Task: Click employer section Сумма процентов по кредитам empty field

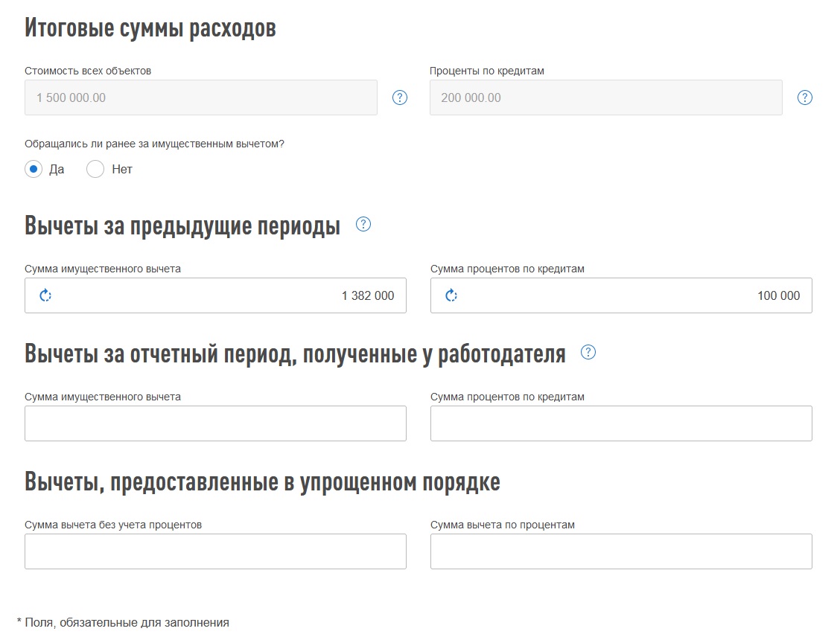Action: 621,423
